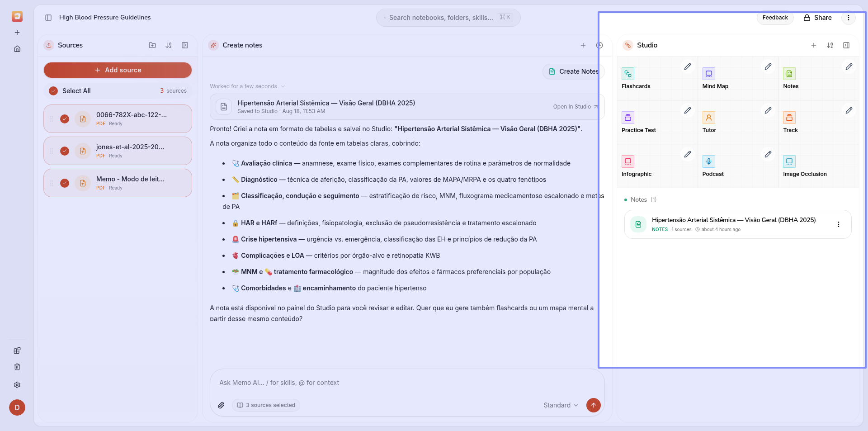The image size is (868, 431).
Task: Open chat history clock icon
Action: (x=599, y=45)
